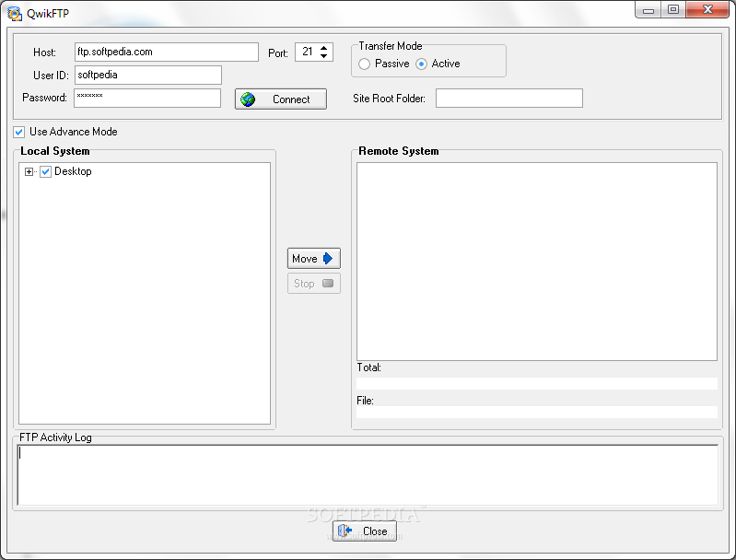Click the Total progress bar
The height and width of the screenshot is (560, 736).
point(537,383)
